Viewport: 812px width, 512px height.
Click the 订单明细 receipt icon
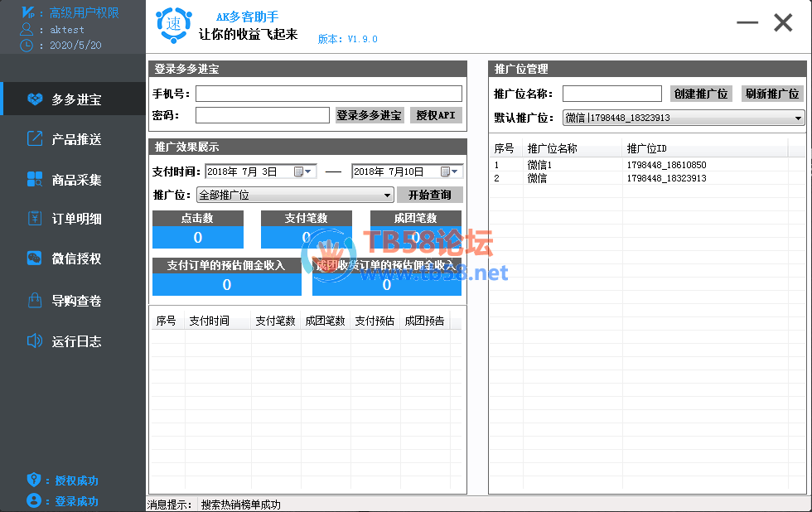pos(35,218)
